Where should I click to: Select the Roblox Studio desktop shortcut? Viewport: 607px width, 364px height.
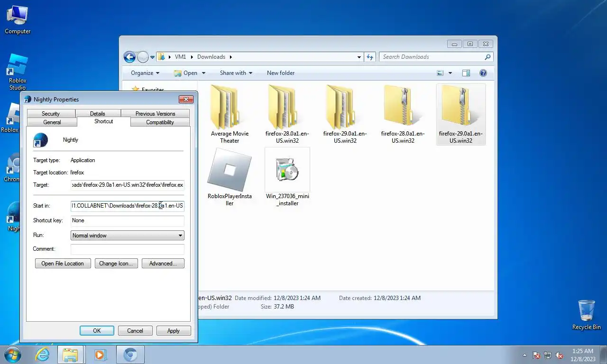click(x=18, y=72)
